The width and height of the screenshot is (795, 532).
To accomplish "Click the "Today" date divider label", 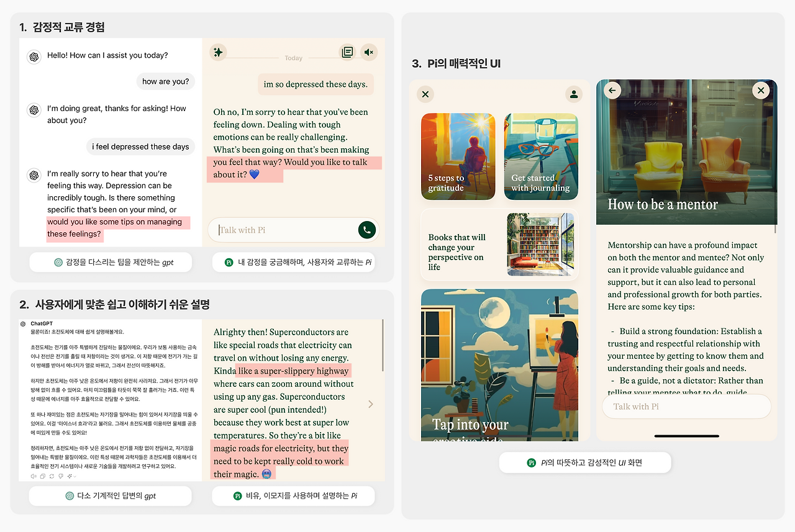I will 294,58.
